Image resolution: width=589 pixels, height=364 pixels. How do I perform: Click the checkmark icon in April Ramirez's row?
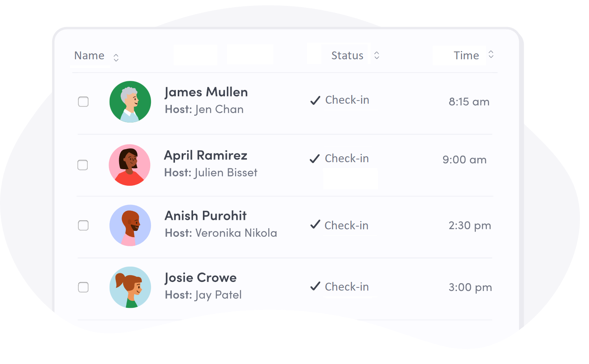tap(315, 159)
